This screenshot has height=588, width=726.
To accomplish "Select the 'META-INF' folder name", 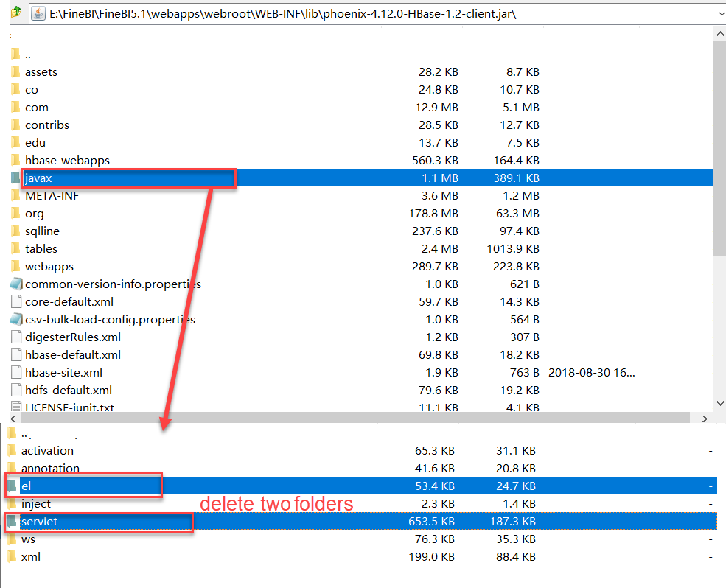I will (52, 196).
